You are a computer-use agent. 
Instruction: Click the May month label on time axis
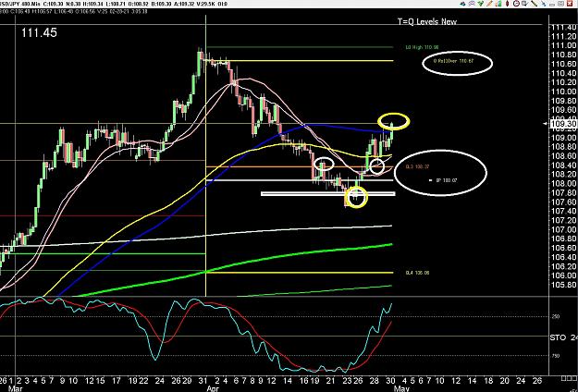pos(401,388)
